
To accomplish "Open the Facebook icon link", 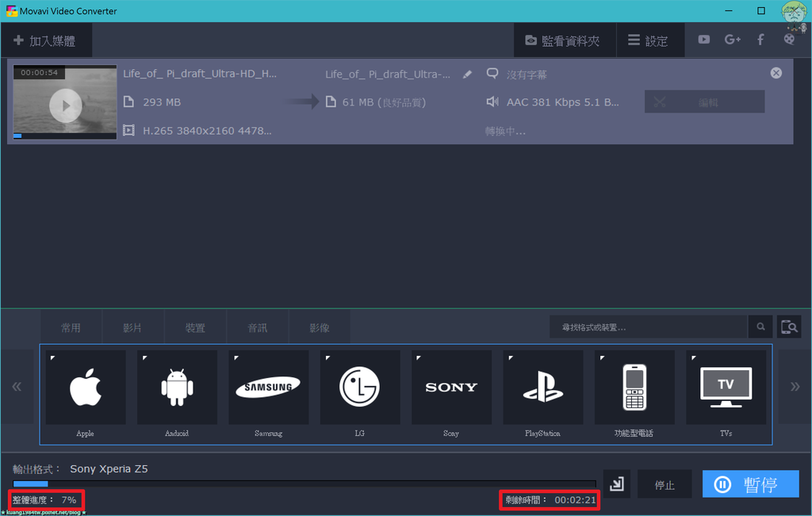I will 760,40.
